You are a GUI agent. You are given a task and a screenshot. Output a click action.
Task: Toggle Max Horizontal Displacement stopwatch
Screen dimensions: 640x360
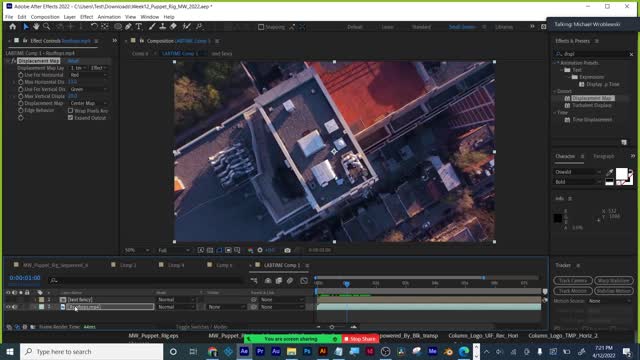[x=20, y=82]
